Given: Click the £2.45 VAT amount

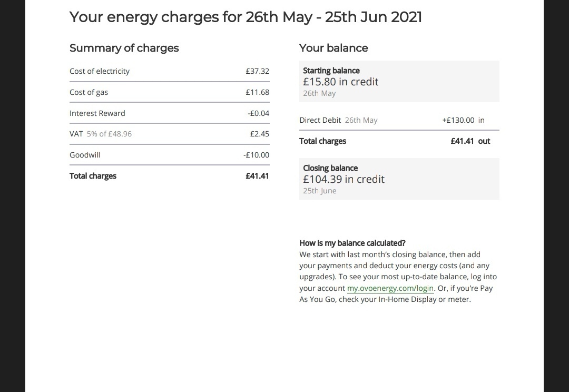Looking at the screenshot, I should (x=259, y=134).
